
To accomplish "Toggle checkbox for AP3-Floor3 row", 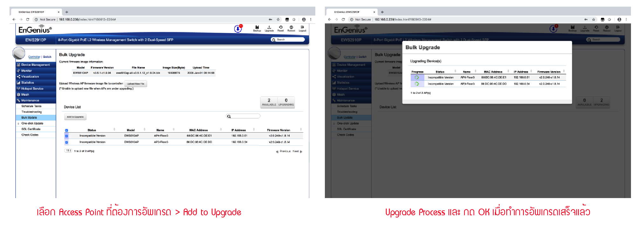I will 66,142.
